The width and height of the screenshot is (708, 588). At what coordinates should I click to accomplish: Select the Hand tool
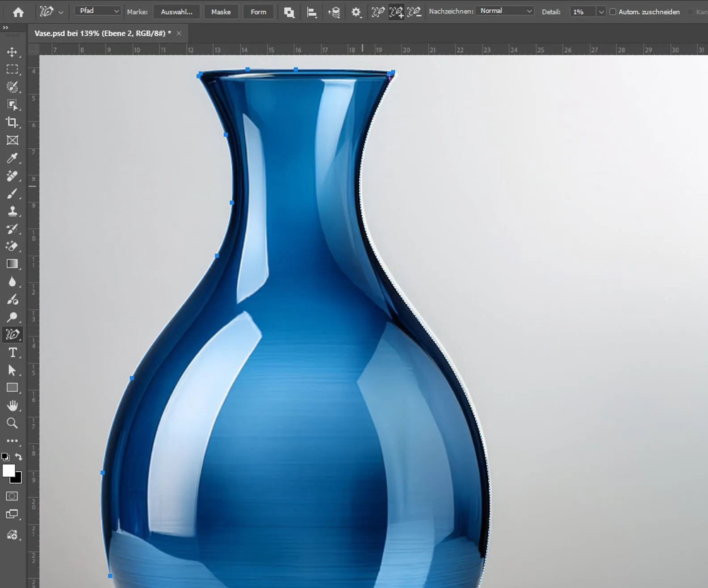click(12, 406)
